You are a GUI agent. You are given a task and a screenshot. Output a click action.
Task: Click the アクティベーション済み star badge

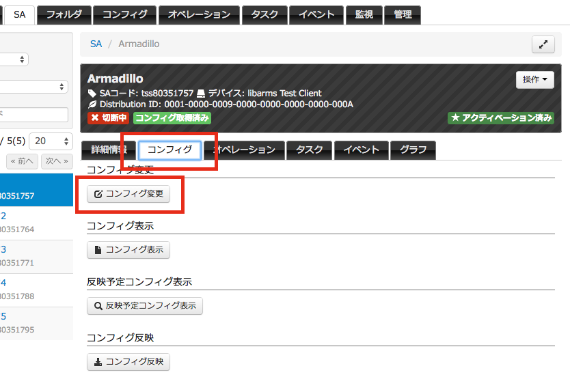pyautogui.click(x=501, y=117)
